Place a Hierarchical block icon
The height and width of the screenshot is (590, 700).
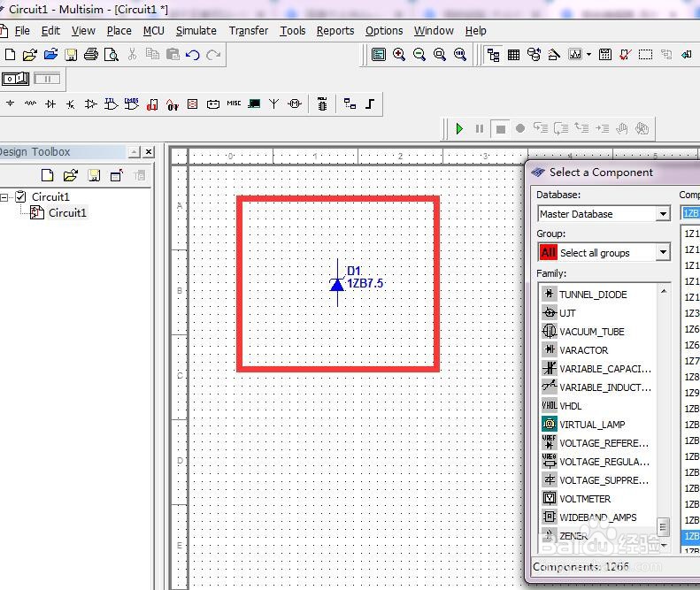click(350, 104)
